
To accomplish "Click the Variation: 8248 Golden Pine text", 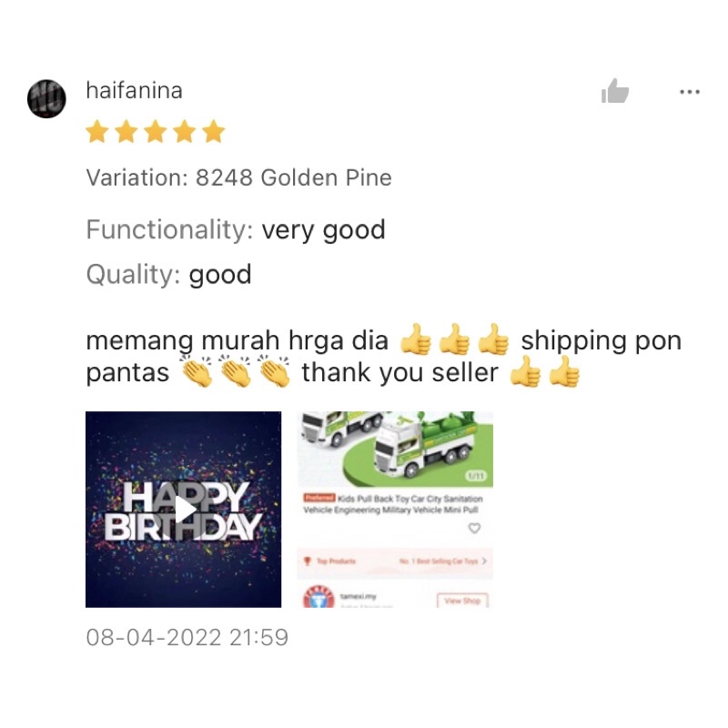I will [x=239, y=177].
